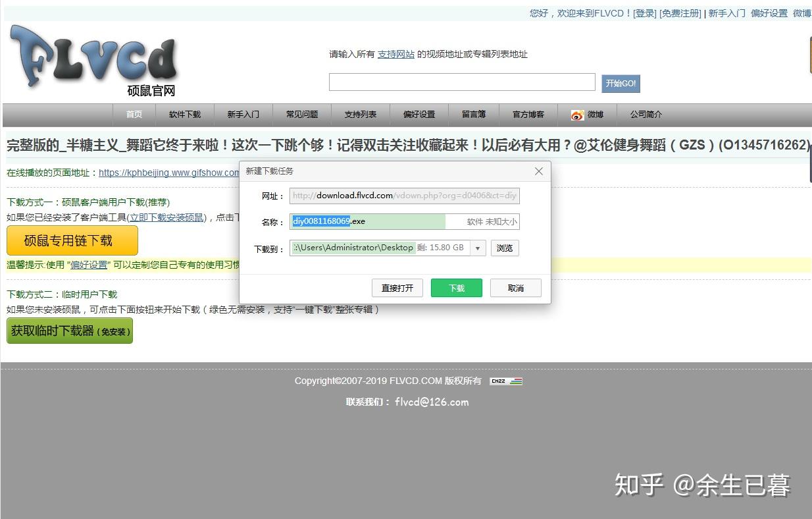This screenshot has height=519, width=812.
Task: Go to 新手入门 in the navigation bar
Action: [243, 115]
